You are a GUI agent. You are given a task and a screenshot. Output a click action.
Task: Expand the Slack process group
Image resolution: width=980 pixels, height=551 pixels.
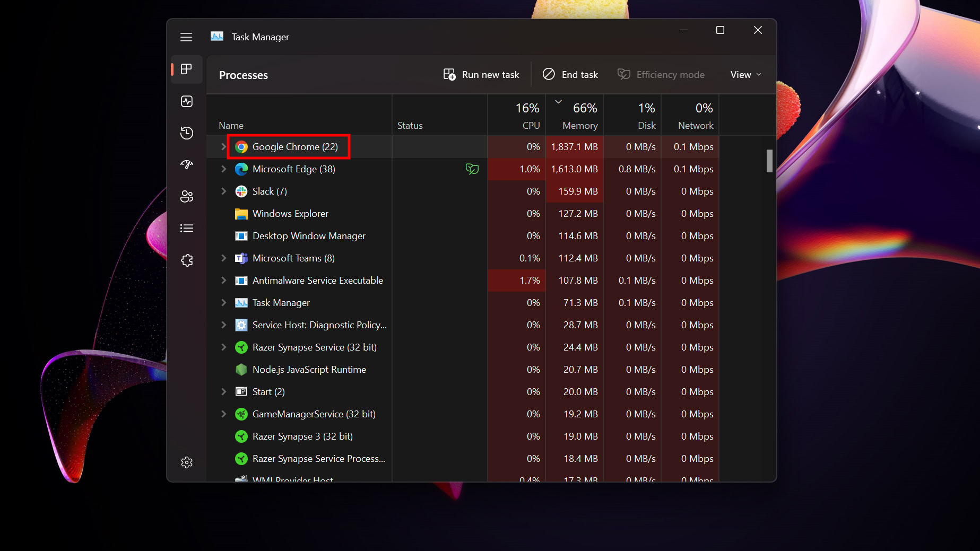click(223, 191)
